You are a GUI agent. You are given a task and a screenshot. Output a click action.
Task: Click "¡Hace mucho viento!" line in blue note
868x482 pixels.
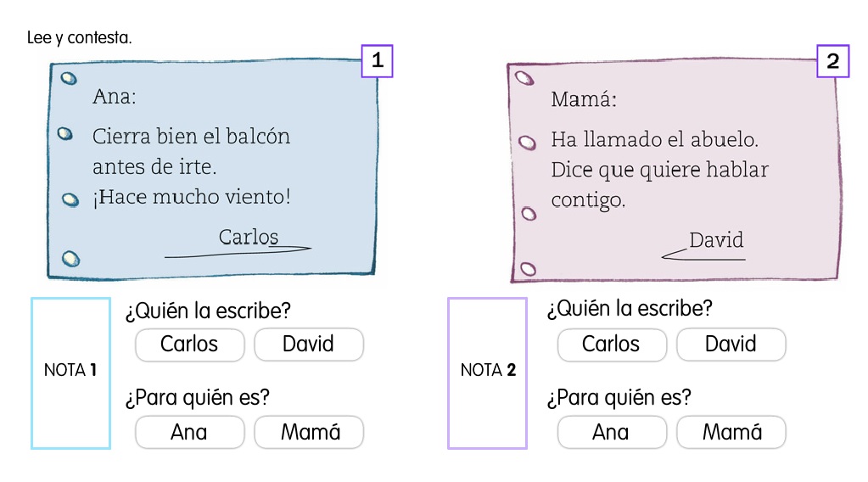[192, 198]
